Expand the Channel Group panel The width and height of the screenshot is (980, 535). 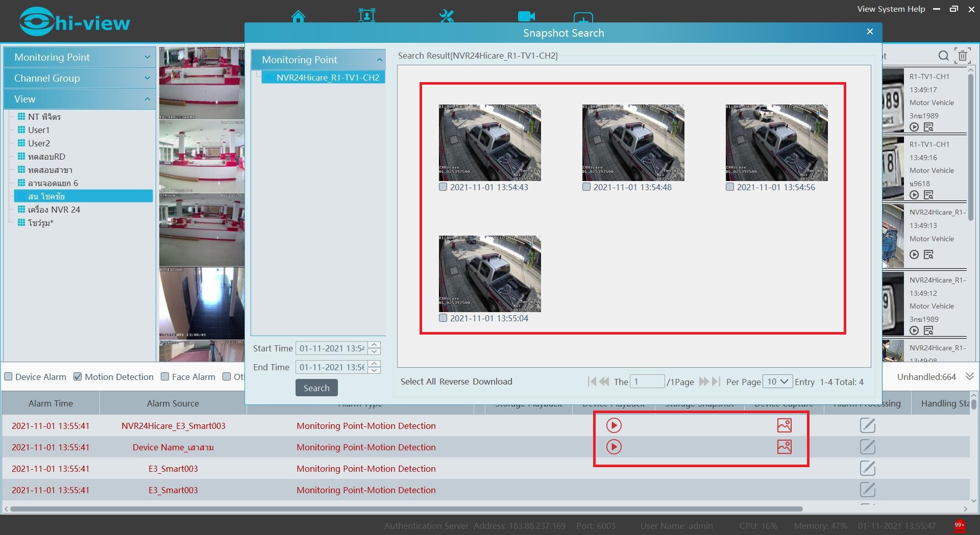(x=79, y=78)
